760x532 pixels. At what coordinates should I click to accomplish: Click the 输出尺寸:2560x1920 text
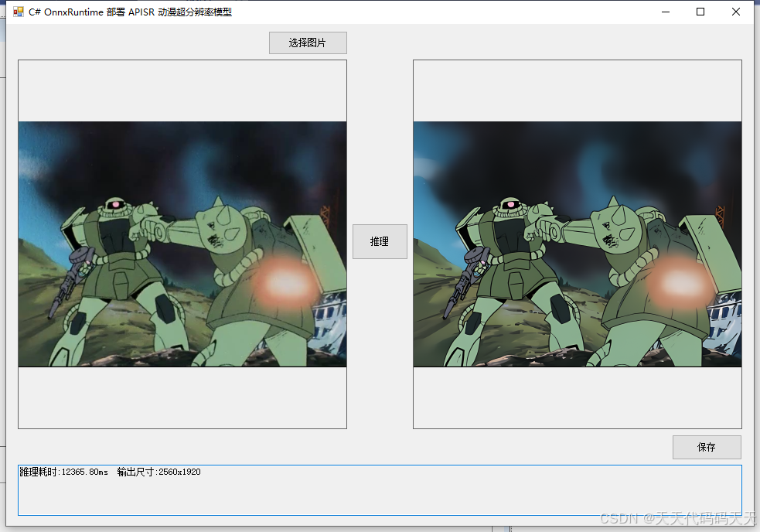(159, 472)
